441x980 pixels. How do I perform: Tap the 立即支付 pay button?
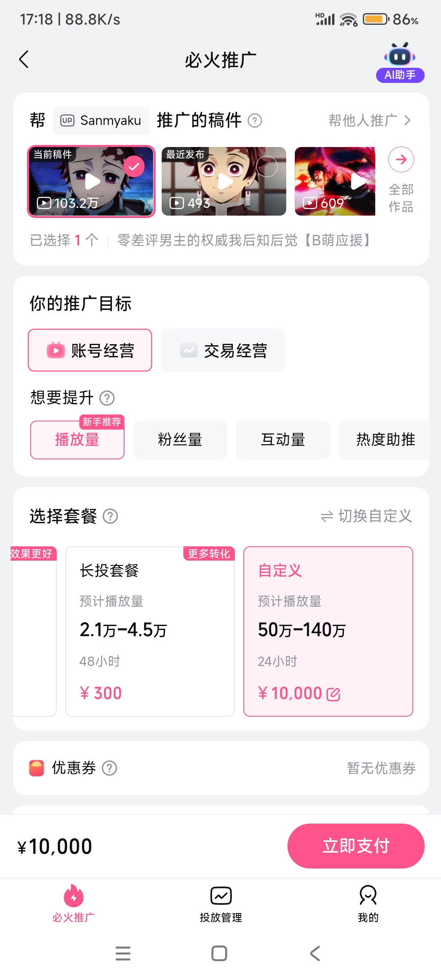[356, 846]
